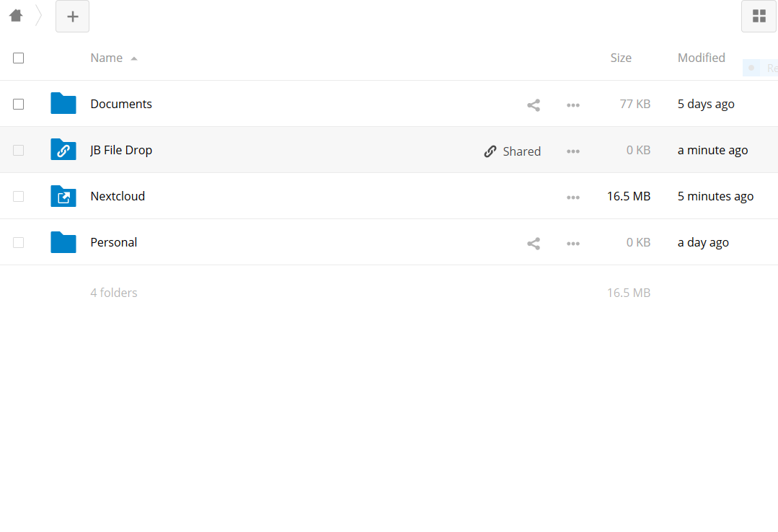Open the JB File Drop link folder icon
The width and height of the screenshot is (778, 532).
pos(63,150)
